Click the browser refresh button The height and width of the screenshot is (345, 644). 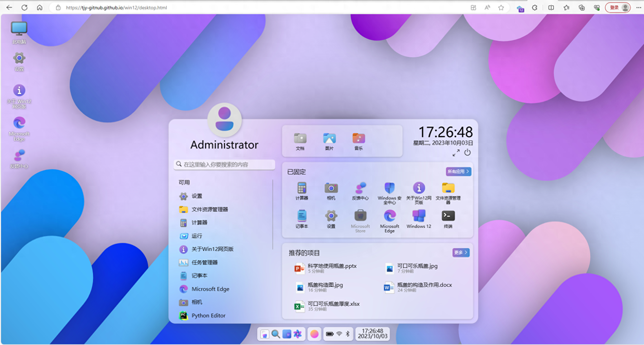[24, 8]
